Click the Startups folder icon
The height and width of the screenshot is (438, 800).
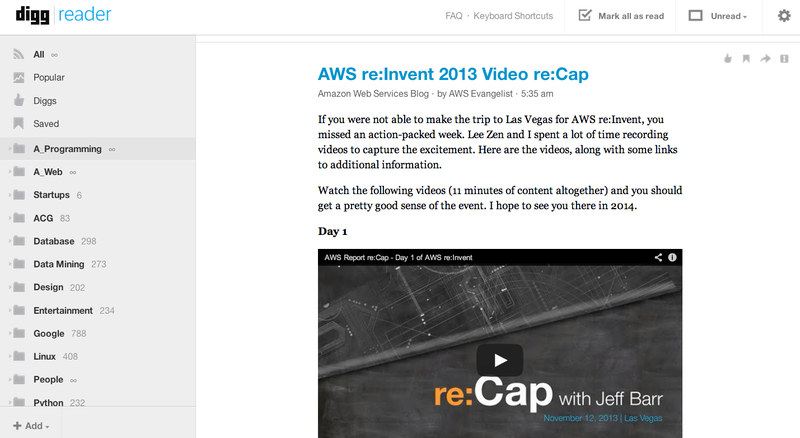click(19, 194)
